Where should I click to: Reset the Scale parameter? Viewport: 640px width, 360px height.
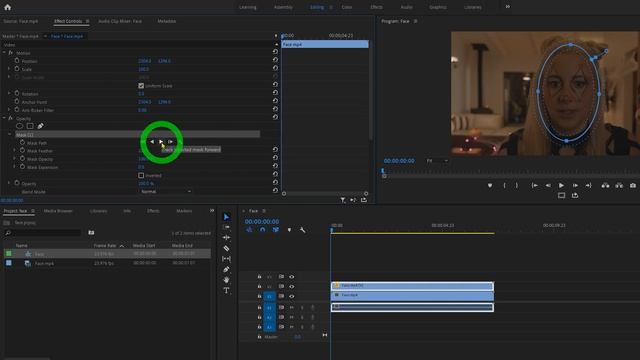(275, 68)
